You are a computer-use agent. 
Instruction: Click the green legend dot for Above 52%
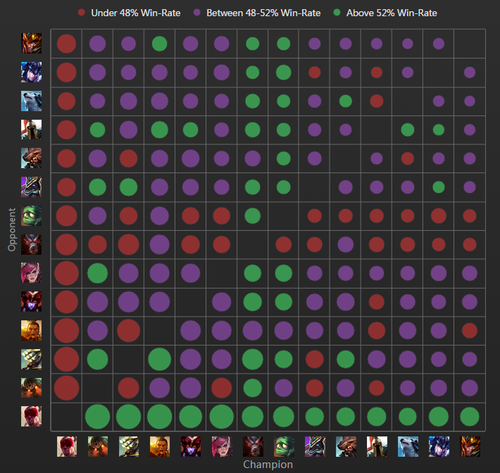pyautogui.click(x=337, y=13)
